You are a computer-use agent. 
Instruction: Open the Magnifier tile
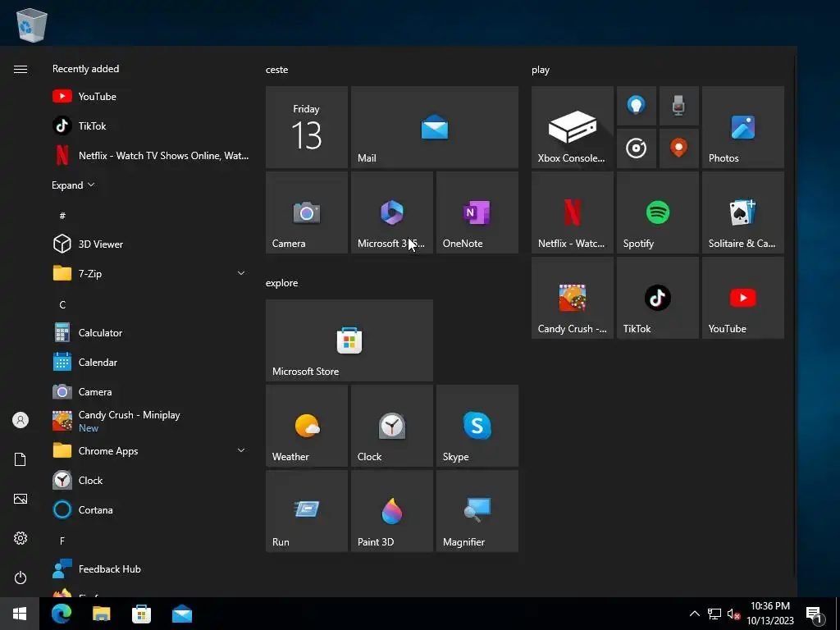point(477,510)
